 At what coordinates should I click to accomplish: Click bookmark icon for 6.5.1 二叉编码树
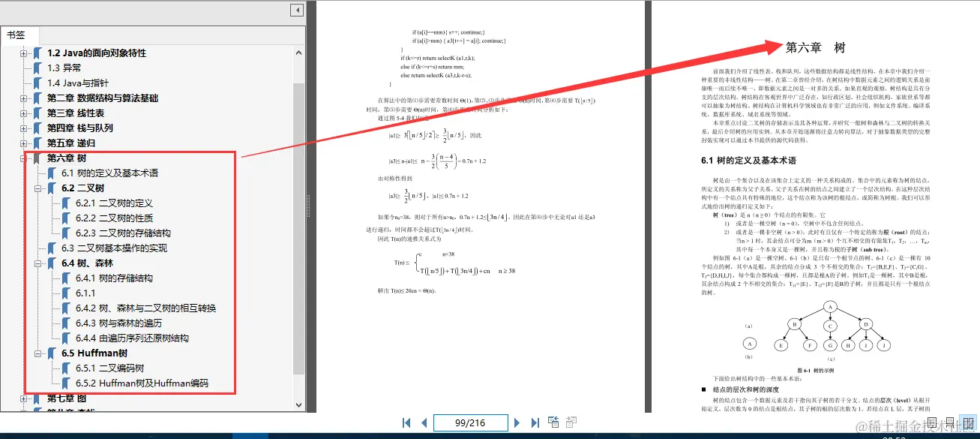67,368
